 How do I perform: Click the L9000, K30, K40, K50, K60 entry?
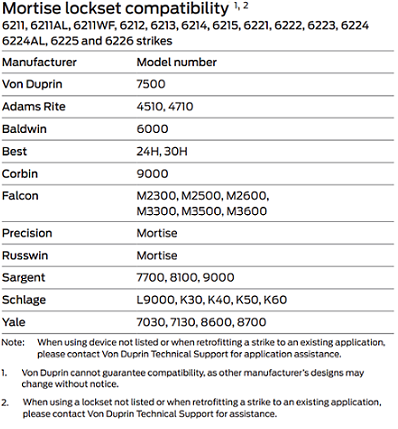[x=212, y=300]
